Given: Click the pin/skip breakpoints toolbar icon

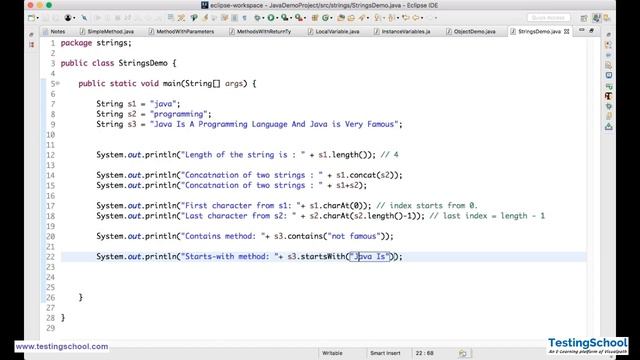Looking at the screenshot, I should pos(84,18).
